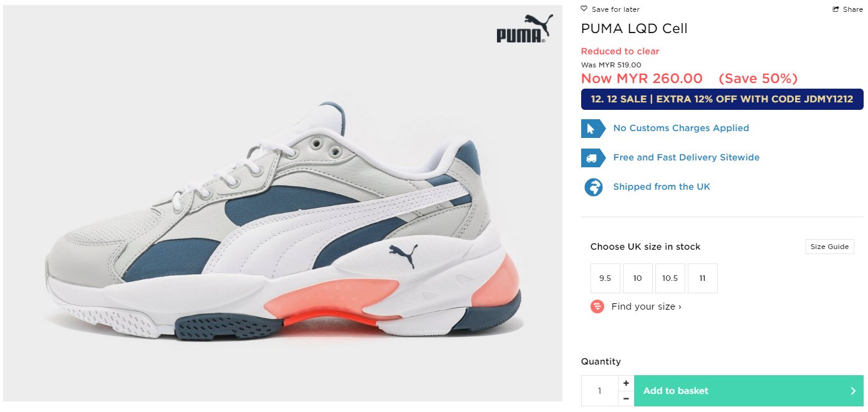Screen dimensions: 868x412
Task: Click the arrow on Add to basket
Action: (x=853, y=391)
